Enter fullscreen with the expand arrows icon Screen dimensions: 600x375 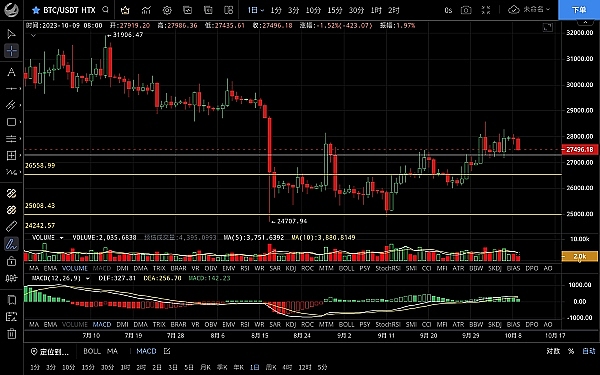coord(486,10)
